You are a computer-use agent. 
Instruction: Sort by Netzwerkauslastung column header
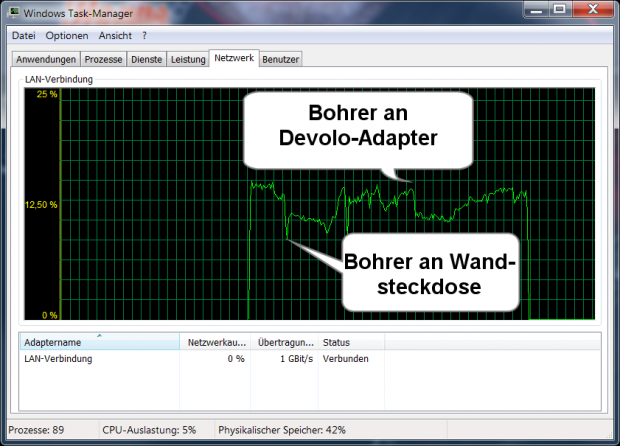pyautogui.click(x=215, y=342)
